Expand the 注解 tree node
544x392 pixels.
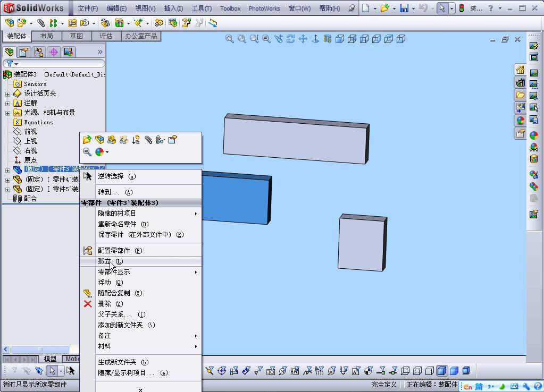tap(7, 104)
